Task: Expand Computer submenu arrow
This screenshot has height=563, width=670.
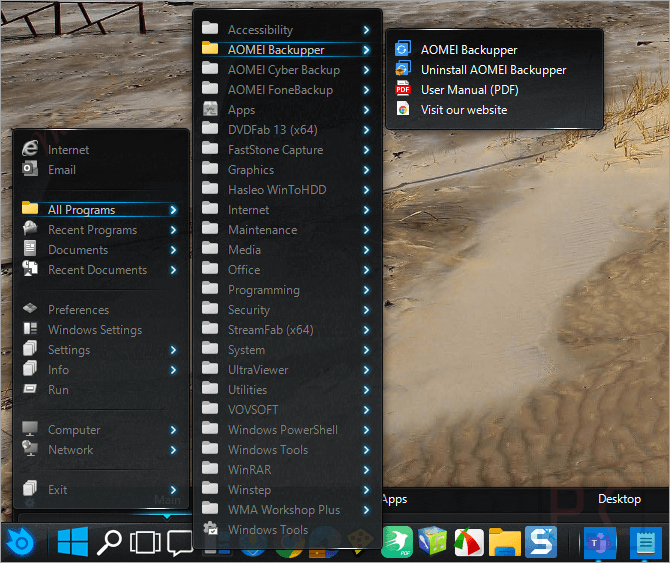Action: [173, 430]
